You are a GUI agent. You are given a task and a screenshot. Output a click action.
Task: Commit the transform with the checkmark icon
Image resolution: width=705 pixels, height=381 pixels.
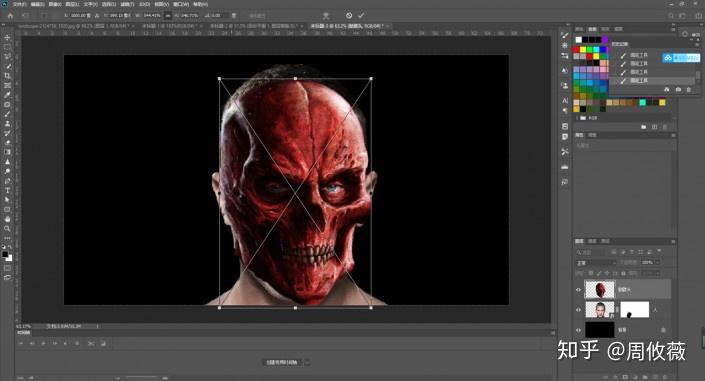[361, 15]
